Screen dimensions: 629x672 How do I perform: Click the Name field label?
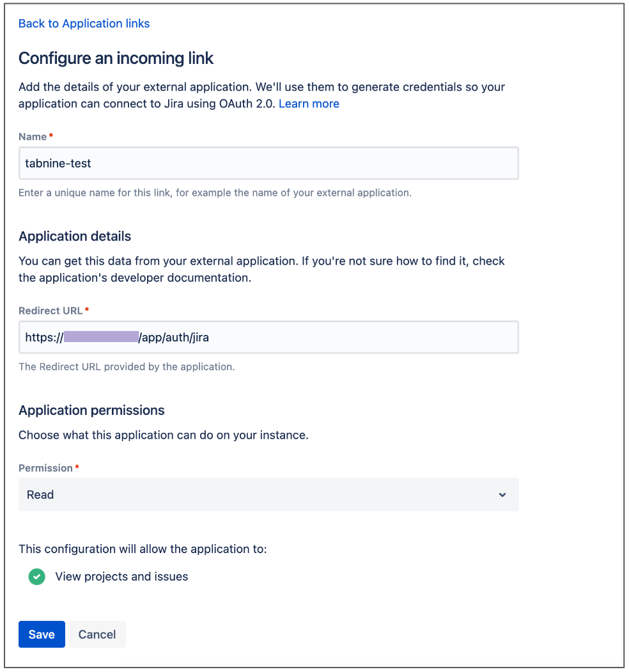[33, 137]
